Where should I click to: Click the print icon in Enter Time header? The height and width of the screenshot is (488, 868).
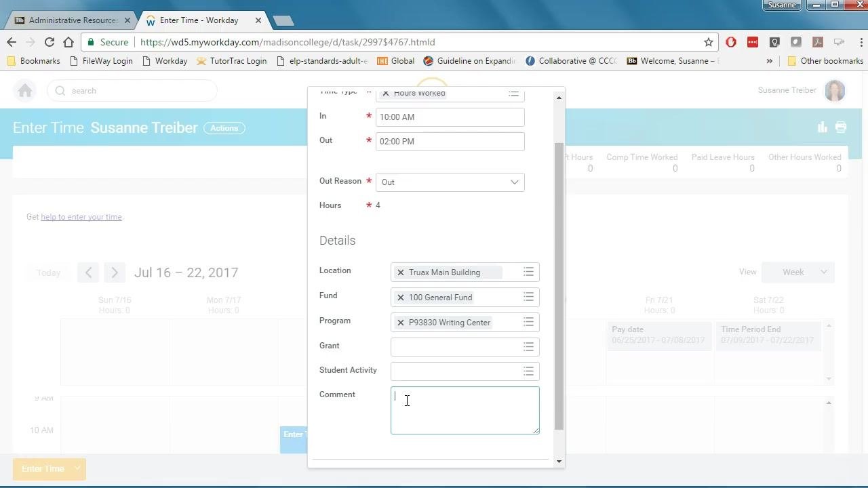tap(841, 127)
